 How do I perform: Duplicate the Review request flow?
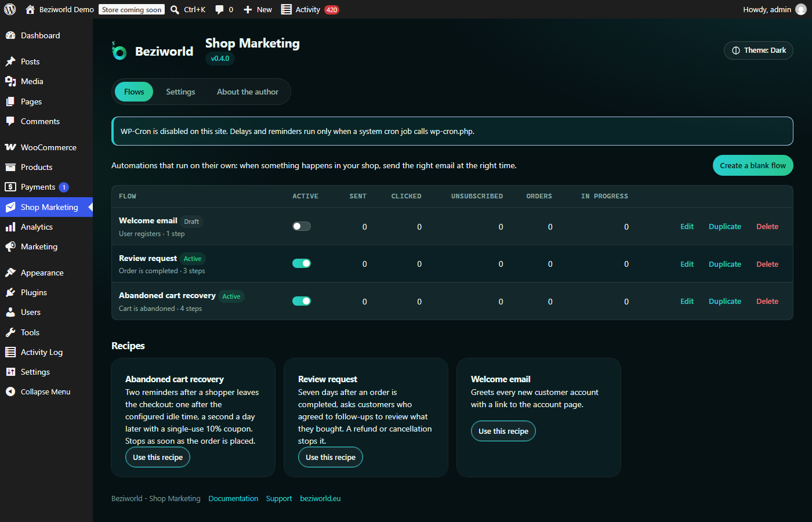725,264
